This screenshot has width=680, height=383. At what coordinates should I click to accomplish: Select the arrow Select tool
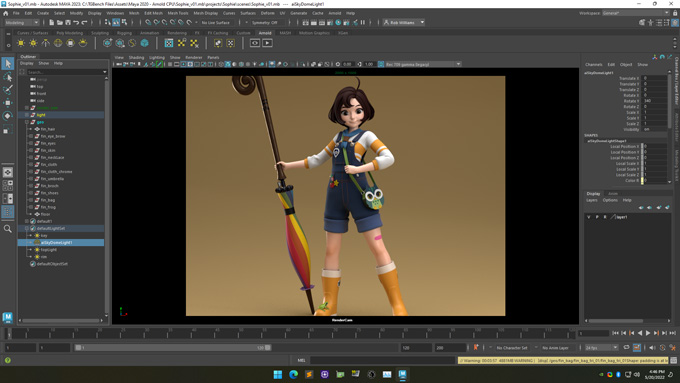pos(8,64)
